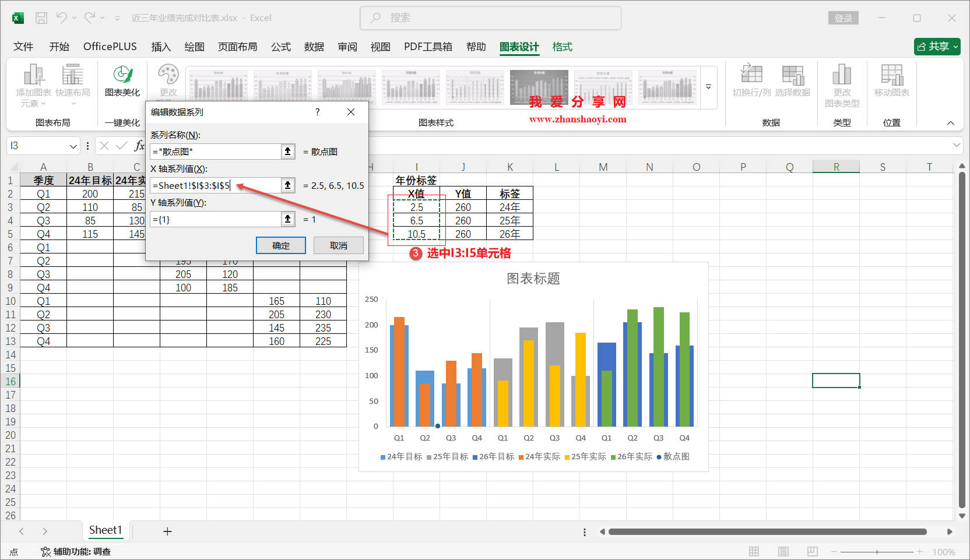The height and width of the screenshot is (560, 970).
Task: Click the help question mark in dialog
Action: [x=317, y=112]
